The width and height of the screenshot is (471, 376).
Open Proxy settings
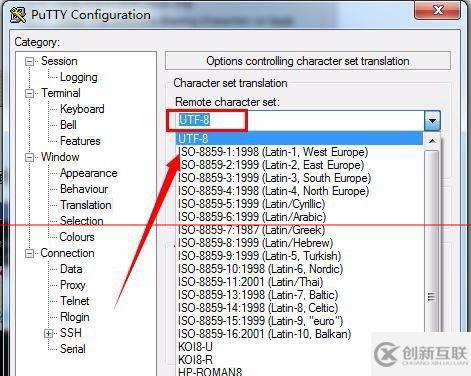[73, 285]
